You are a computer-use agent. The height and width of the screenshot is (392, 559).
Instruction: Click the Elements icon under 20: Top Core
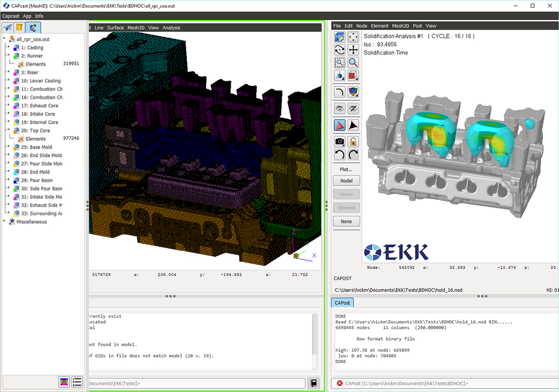pos(21,139)
